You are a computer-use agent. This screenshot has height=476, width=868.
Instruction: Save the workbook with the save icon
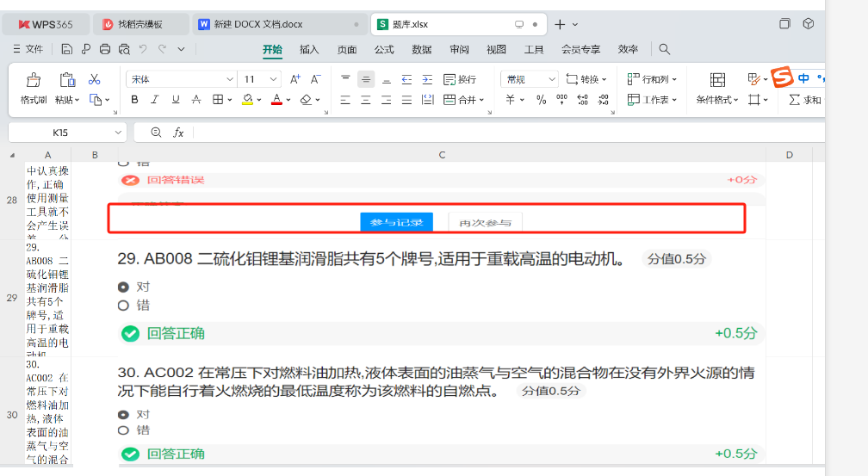(66, 49)
